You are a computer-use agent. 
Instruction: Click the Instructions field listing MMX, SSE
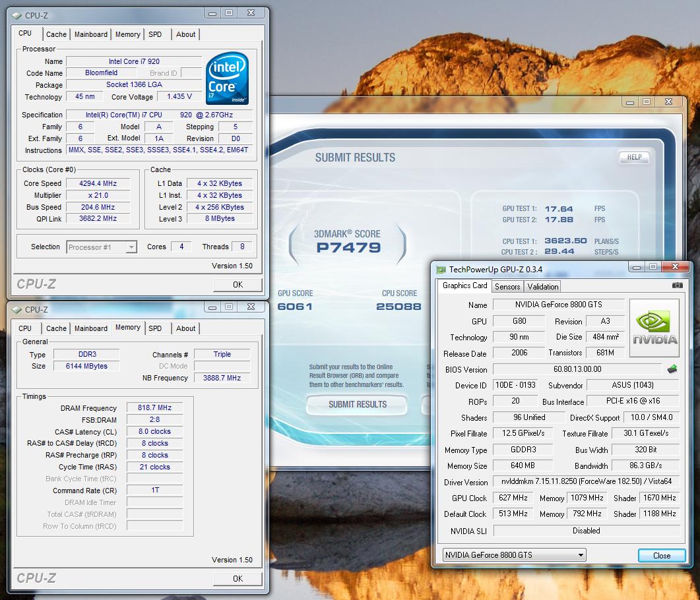160,150
